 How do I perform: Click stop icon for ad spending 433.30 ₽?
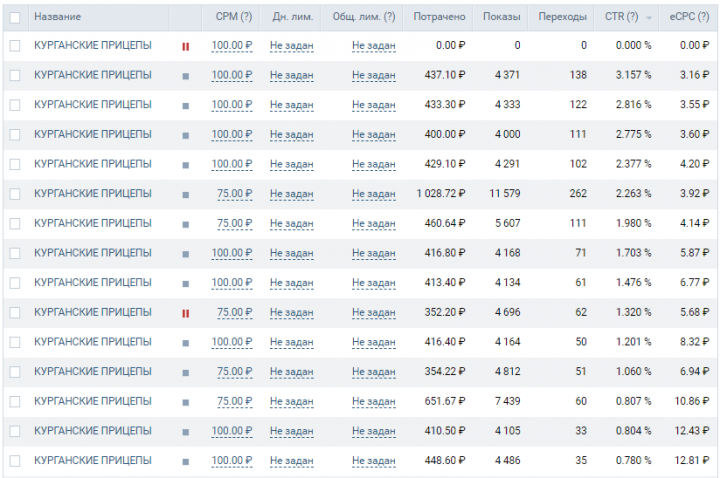coord(186,106)
